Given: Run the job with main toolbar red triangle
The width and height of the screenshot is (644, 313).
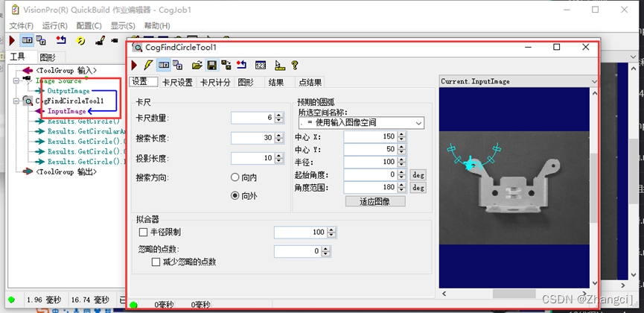Looking at the screenshot, I should tap(13, 40).
